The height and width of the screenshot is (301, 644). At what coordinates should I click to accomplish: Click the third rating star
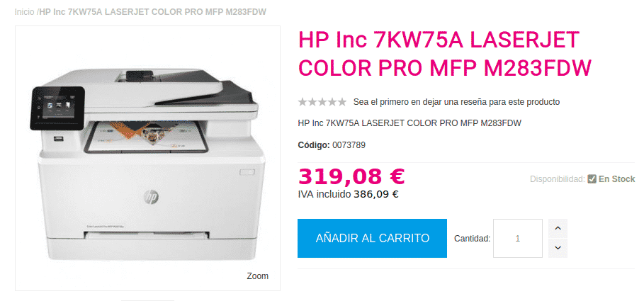tap(322, 102)
